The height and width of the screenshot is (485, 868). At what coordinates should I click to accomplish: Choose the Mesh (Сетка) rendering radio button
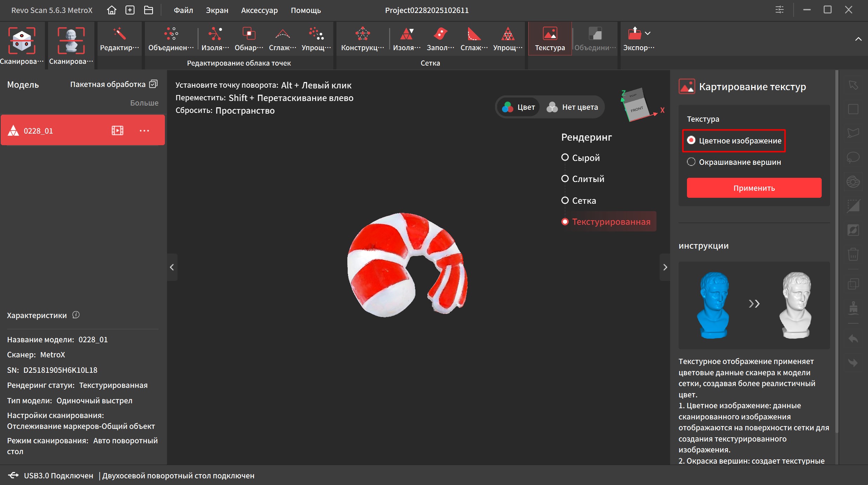(x=565, y=200)
